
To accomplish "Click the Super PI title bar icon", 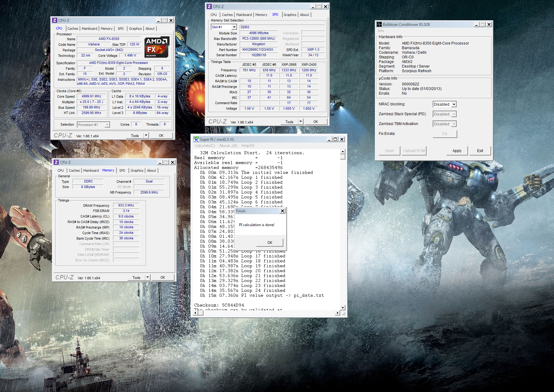I will point(196,139).
